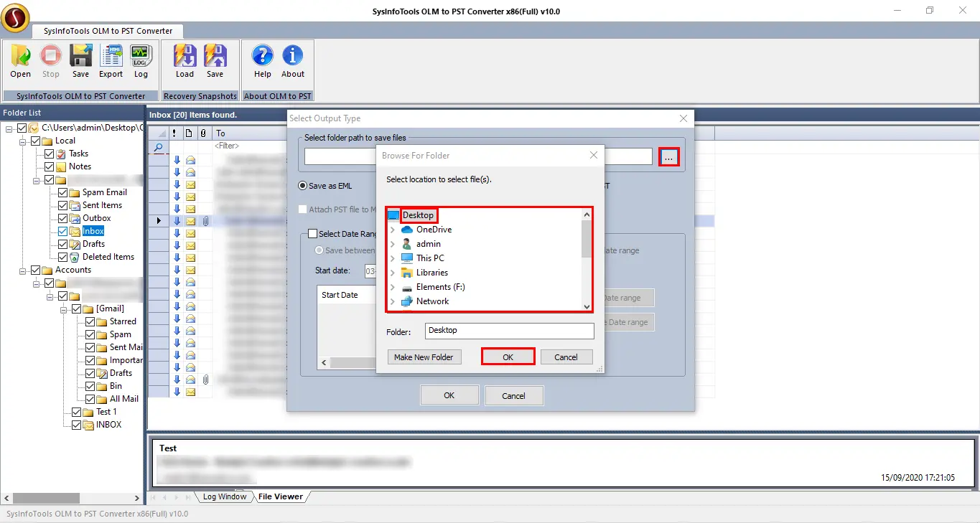This screenshot has width=980, height=523.
Task: Uncheck the Tasks folder checkbox
Action: click(x=49, y=154)
